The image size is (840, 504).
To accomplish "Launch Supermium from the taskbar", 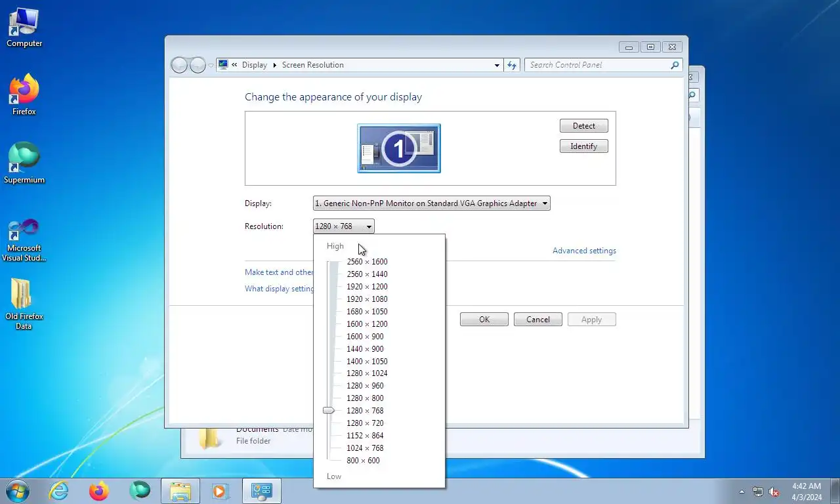I will 139,491.
